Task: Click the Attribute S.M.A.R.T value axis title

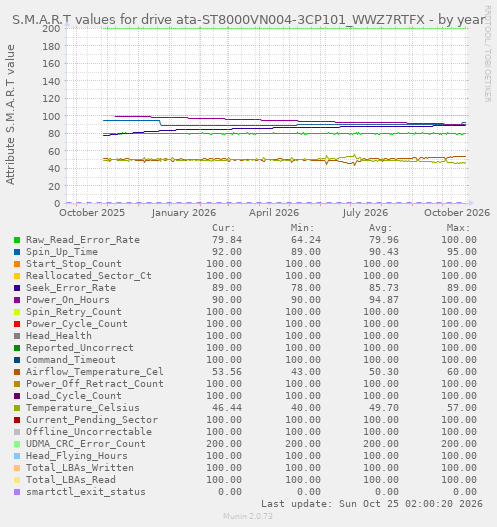Action: point(10,115)
